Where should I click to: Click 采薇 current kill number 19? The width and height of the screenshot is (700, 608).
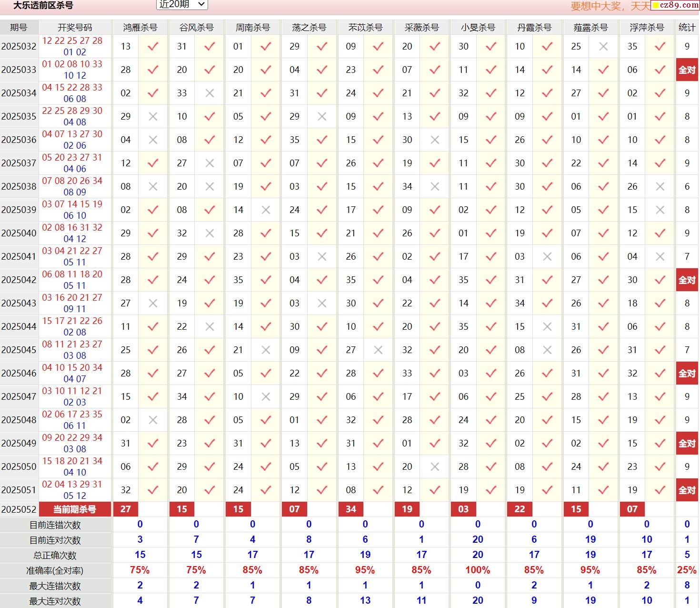point(407,509)
